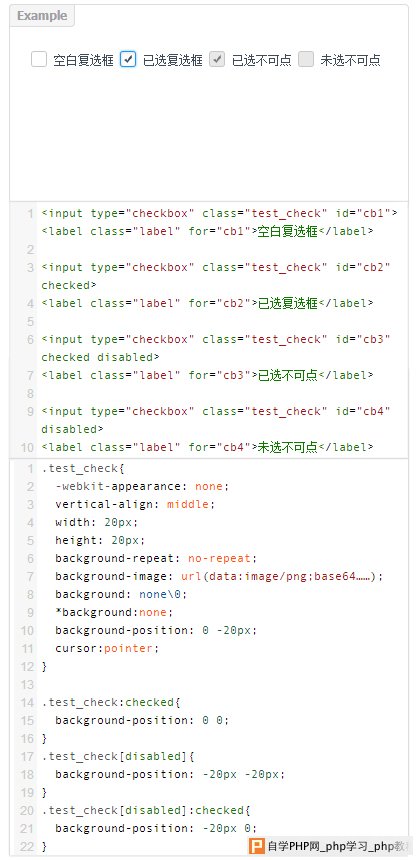Click the disabled checked 已选不可点 checkbox
Image resolution: width=418 pixels, height=860 pixels.
coord(217,59)
